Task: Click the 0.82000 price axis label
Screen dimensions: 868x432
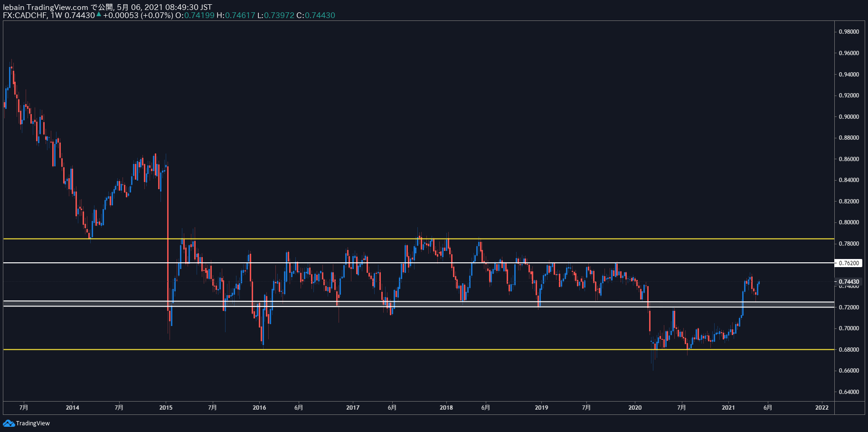Action: pyautogui.click(x=849, y=202)
